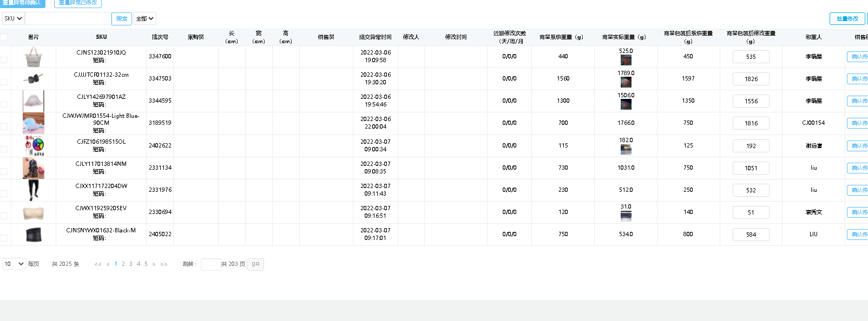
Task: Switch to the 重量异常已修改 tab
Action: pyautogui.click(x=78, y=3)
